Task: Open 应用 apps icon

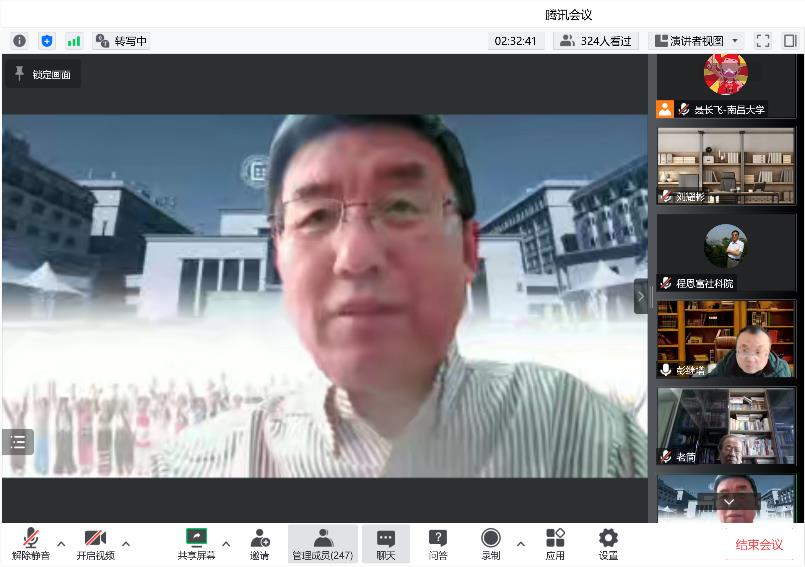Action: pyautogui.click(x=555, y=544)
